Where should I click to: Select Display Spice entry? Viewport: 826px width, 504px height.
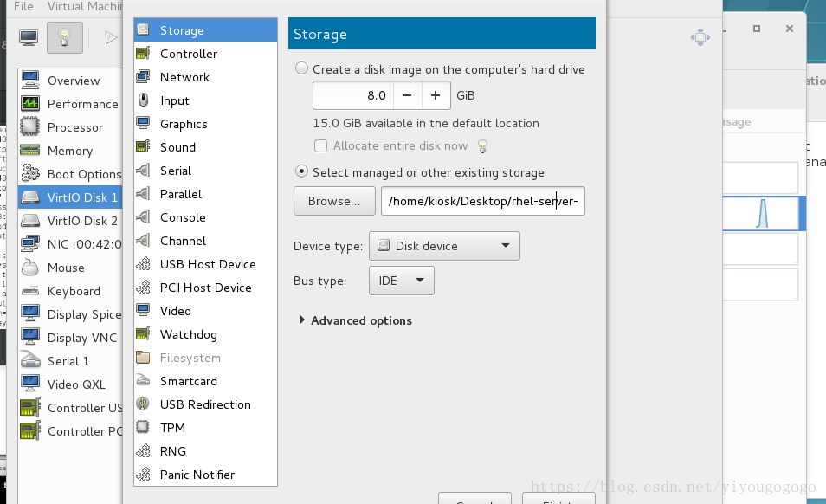tap(70, 313)
